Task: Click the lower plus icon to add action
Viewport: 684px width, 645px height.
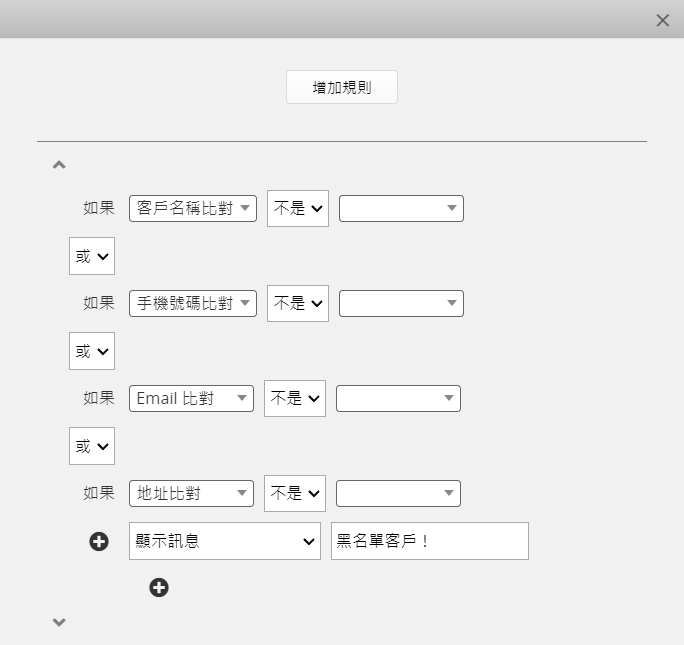Action: (159, 587)
